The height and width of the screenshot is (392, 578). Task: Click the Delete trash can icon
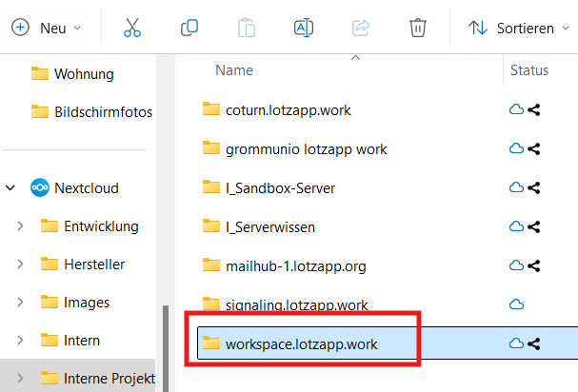pyautogui.click(x=417, y=28)
